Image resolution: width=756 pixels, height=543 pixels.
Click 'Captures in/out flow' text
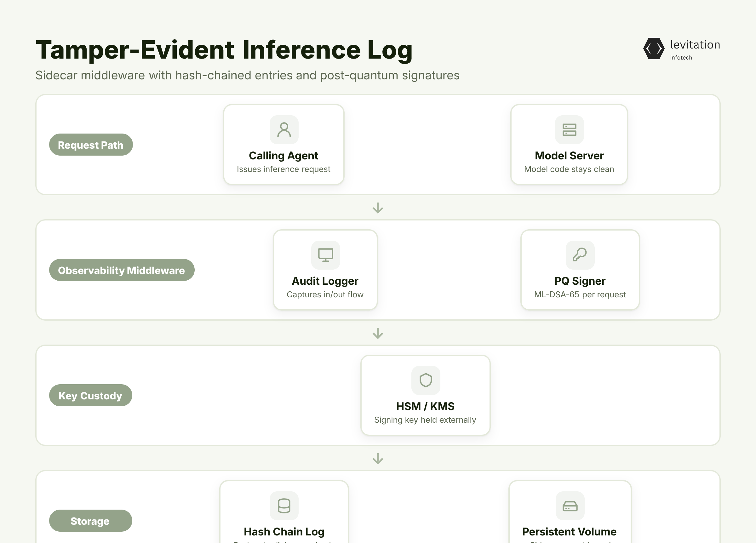pos(325,295)
